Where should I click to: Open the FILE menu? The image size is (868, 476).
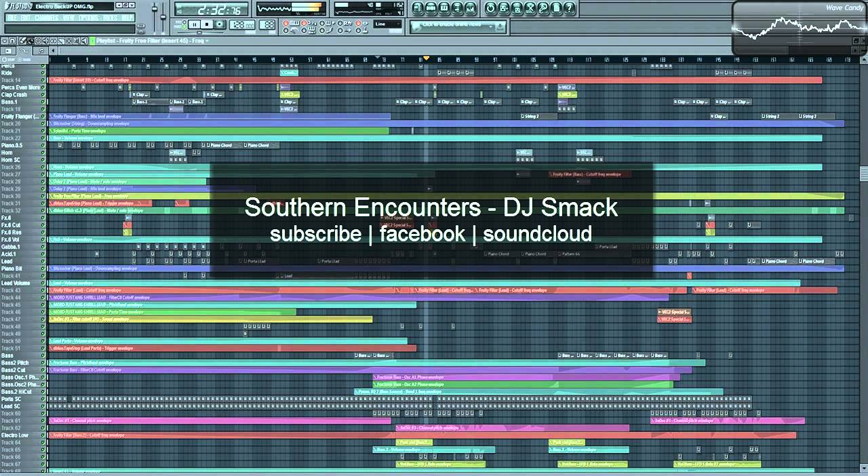point(12,18)
